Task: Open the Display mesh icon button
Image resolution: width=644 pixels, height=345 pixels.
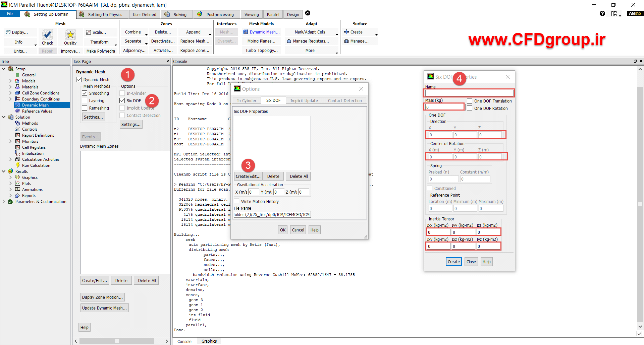Action: coord(8,32)
